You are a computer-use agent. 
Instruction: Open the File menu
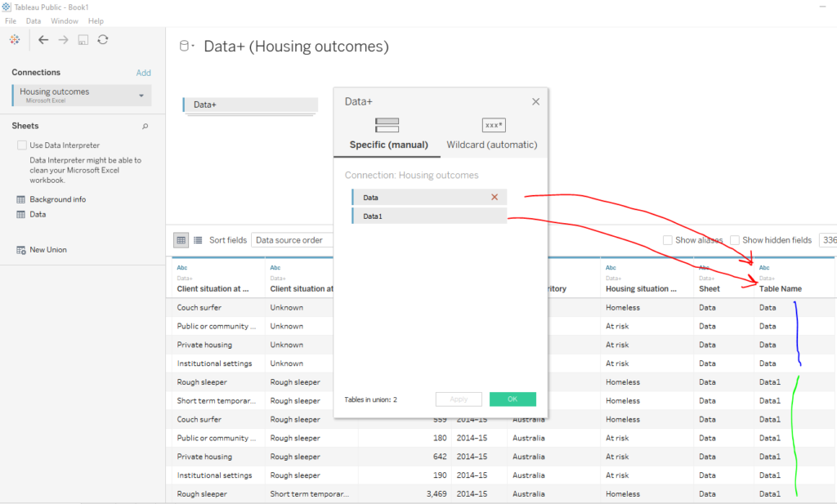[11, 20]
